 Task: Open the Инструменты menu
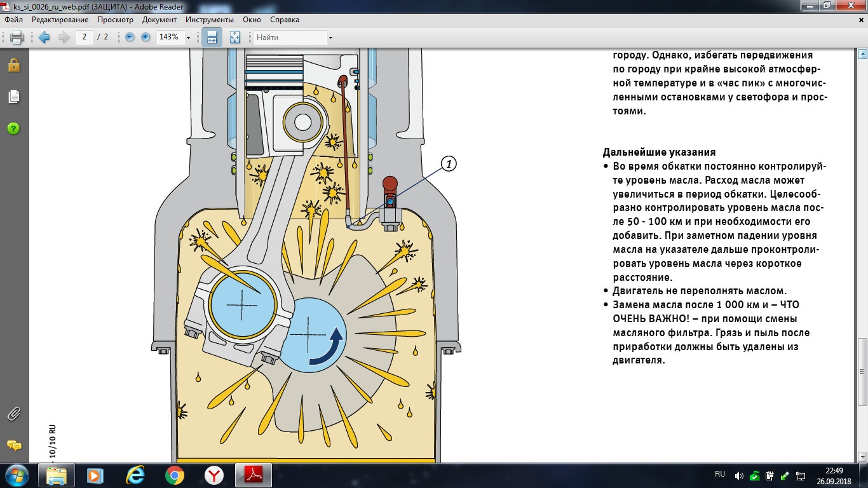coord(210,20)
